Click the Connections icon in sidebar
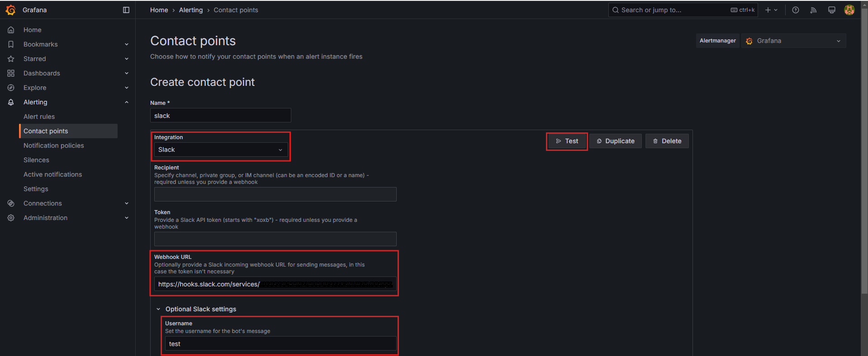The width and height of the screenshot is (868, 356). [11, 203]
